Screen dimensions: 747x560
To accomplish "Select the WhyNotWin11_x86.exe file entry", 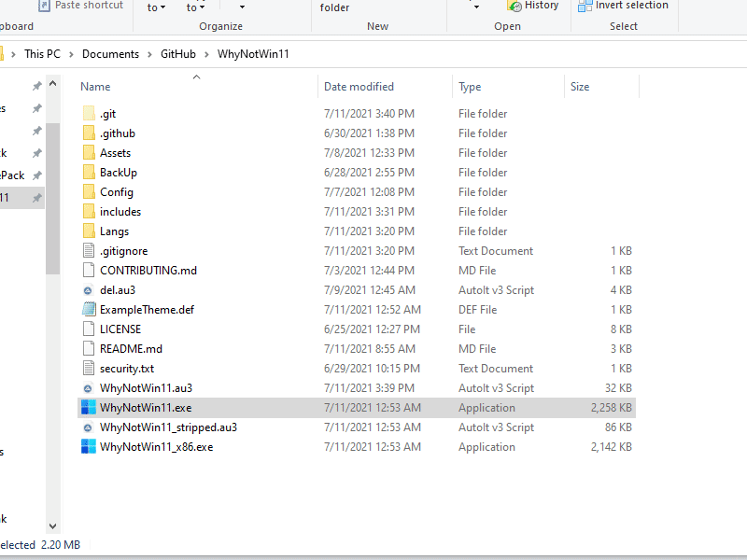I will [152, 446].
